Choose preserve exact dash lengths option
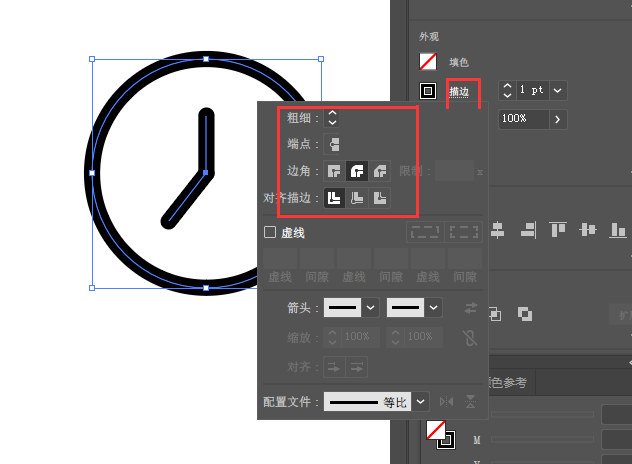 click(425, 232)
